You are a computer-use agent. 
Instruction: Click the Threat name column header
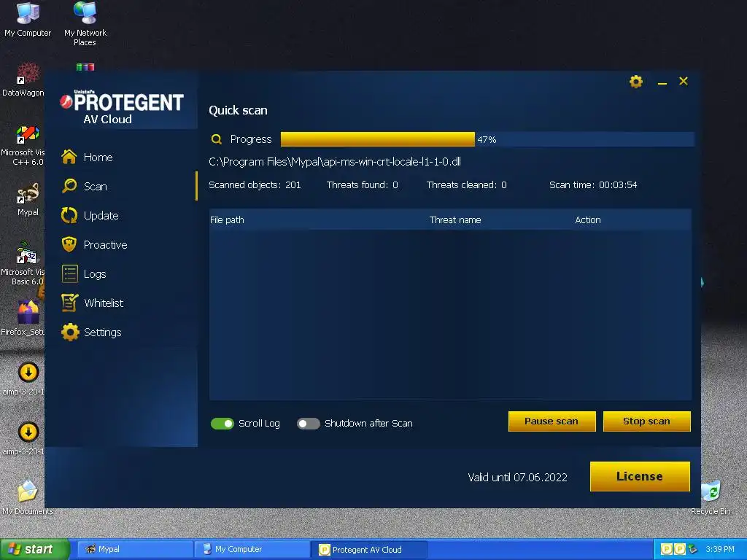[455, 220]
